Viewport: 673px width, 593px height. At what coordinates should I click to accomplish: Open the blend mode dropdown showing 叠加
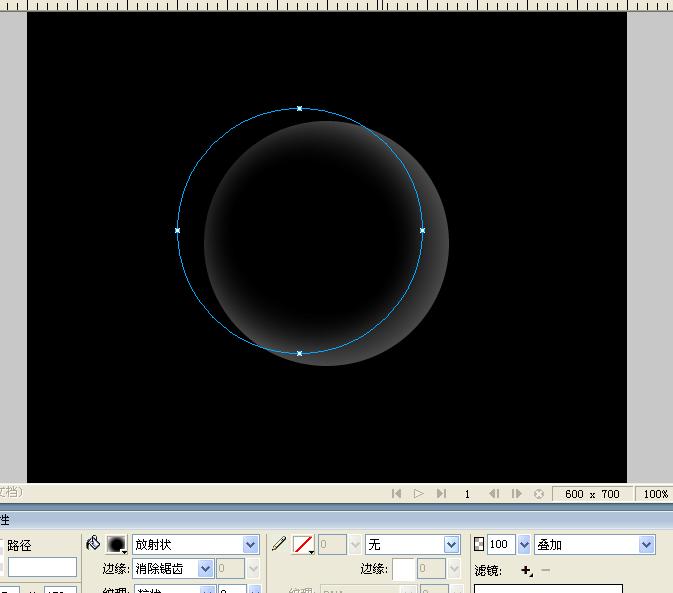click(594, 545)
